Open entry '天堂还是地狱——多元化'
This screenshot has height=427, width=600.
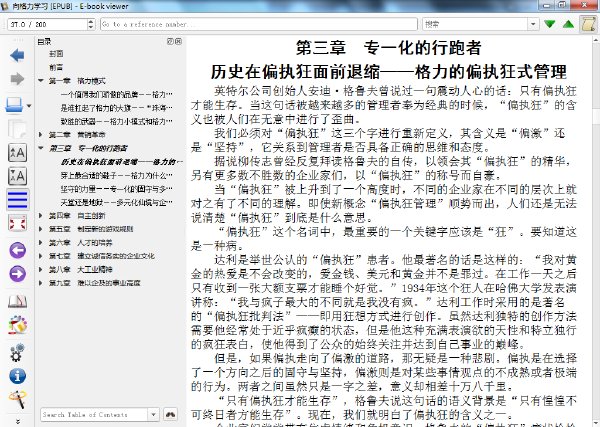116,202
